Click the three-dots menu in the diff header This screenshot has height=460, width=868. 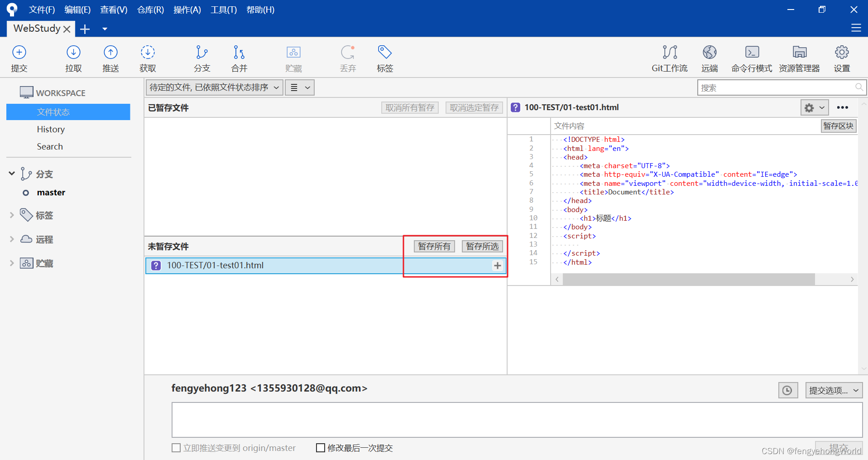pos(842,107)
